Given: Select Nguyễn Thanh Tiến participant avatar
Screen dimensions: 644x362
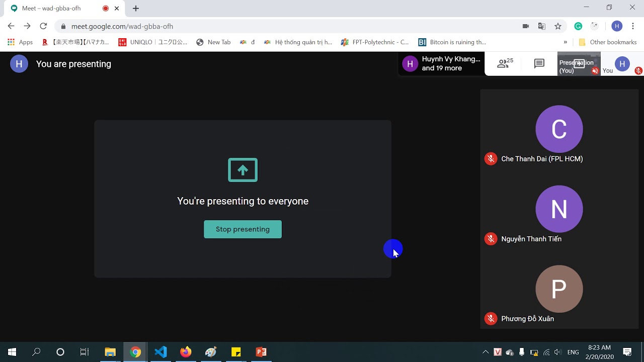Looking at the screenshot, I should [559, 209].
